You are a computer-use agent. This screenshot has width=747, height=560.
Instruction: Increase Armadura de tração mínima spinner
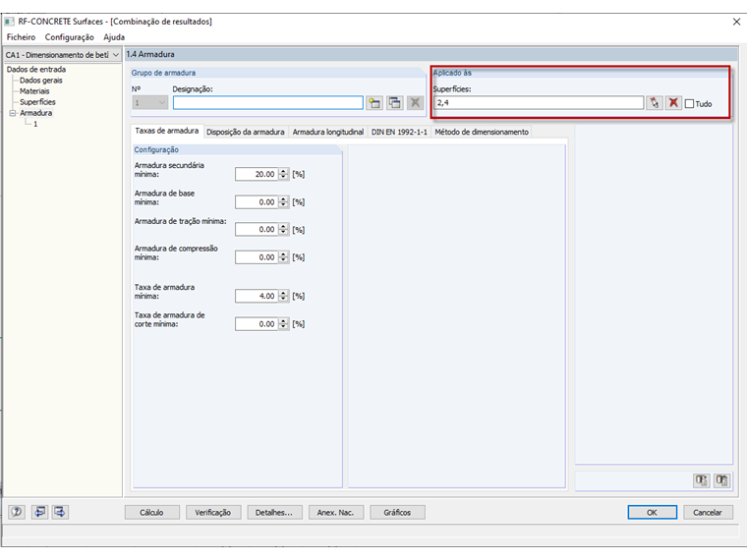[x=283, y=227]
